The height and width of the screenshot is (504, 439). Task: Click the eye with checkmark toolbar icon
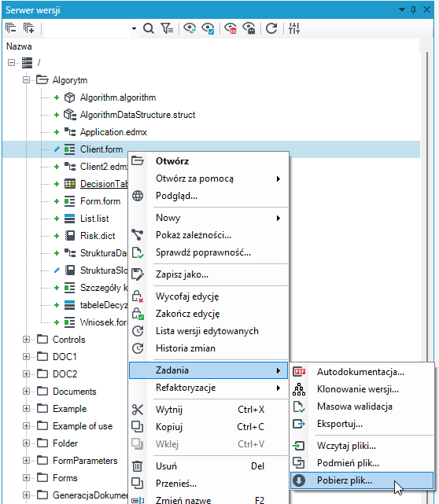208,28
